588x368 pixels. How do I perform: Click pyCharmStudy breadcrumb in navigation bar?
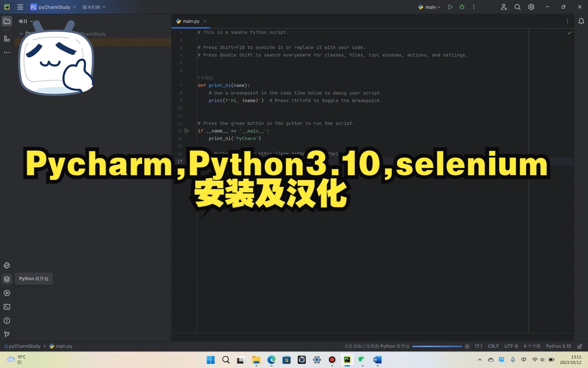[22, 346]
